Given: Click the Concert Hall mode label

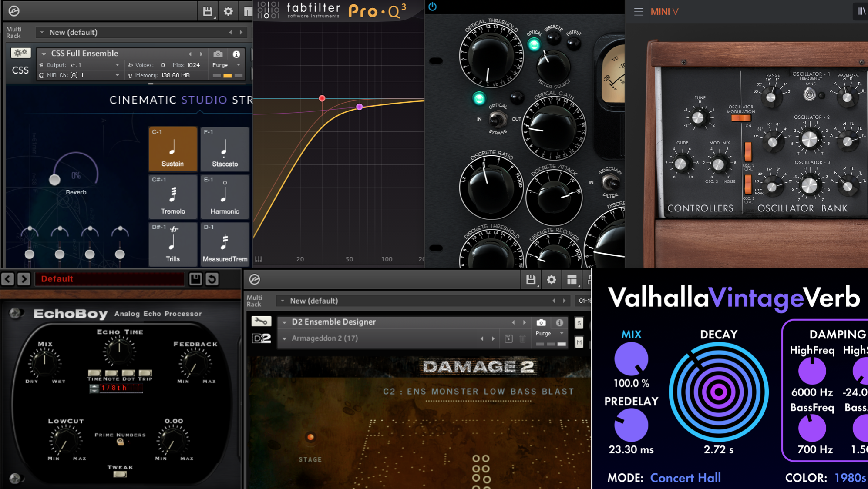Looking at the screenshot, I should click(685, 478).
